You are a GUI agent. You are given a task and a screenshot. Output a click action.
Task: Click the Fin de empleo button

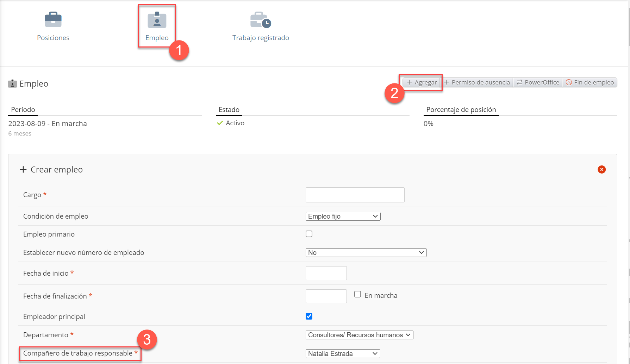(x=590, y=82)
